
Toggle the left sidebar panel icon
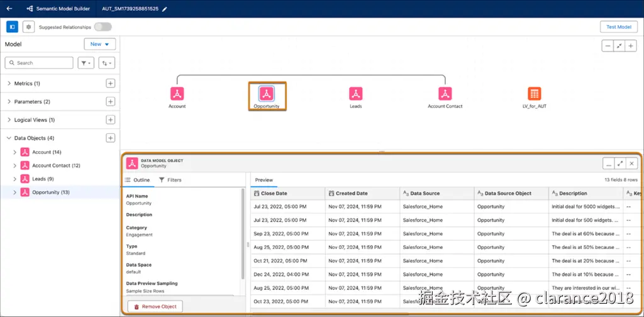[x=13, y=26]
